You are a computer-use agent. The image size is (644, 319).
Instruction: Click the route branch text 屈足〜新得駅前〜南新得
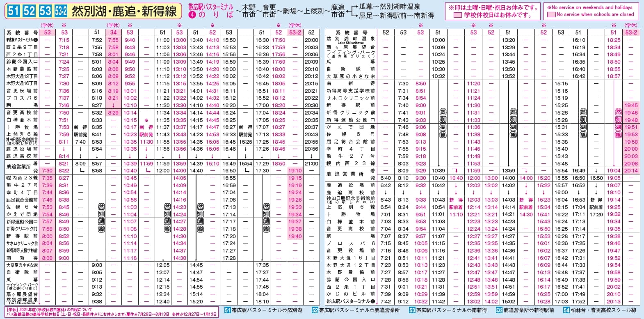coord(396,16)
